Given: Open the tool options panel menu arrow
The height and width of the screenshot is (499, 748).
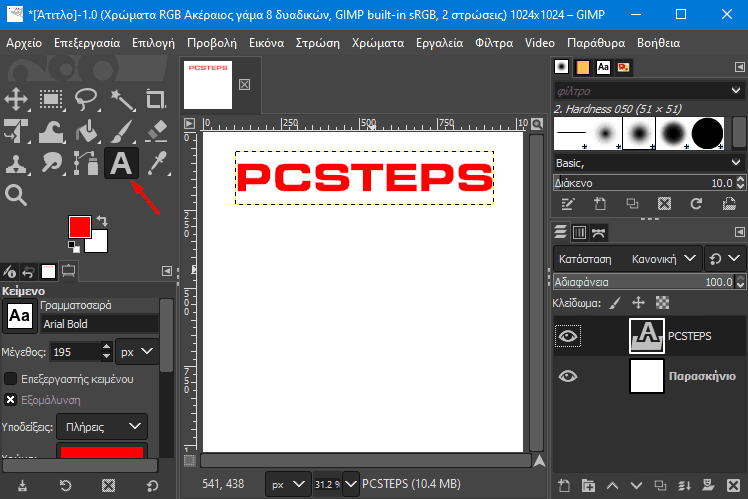Looking at the screenshot, I should point(166,271).
